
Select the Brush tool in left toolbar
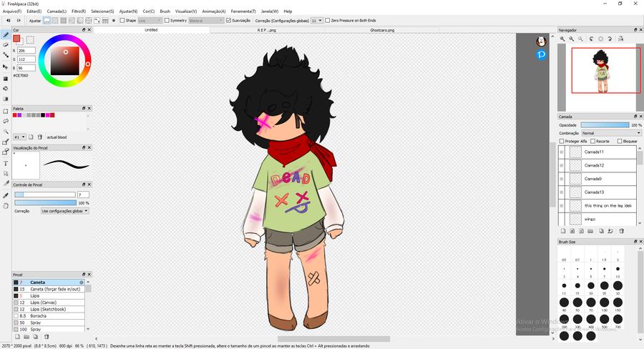tap(6, 35)
